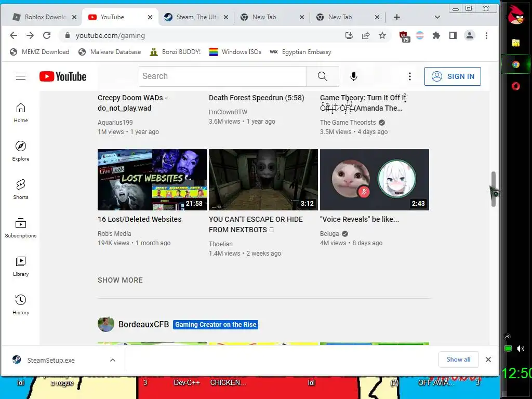Open Chrome profile avatar
Image resolution: width=532 pixels, height=399 pixels.
pyautogui.click(x=470, y=35)
